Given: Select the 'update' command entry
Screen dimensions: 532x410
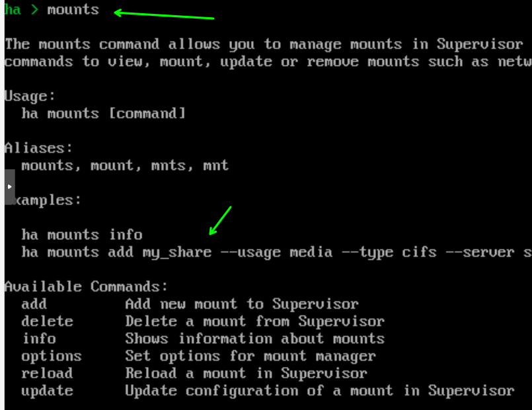Looking at the screenshot, I should pos(47,391).
